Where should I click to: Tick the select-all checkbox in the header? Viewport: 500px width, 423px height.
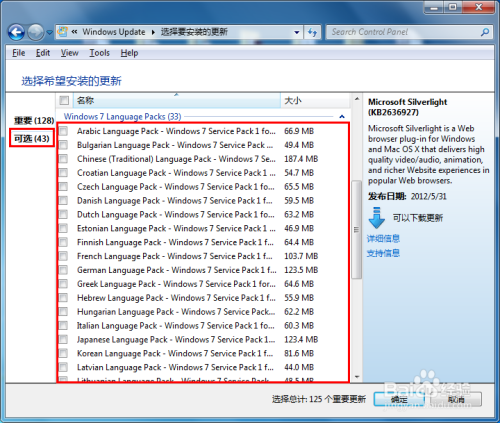point(64,100)
